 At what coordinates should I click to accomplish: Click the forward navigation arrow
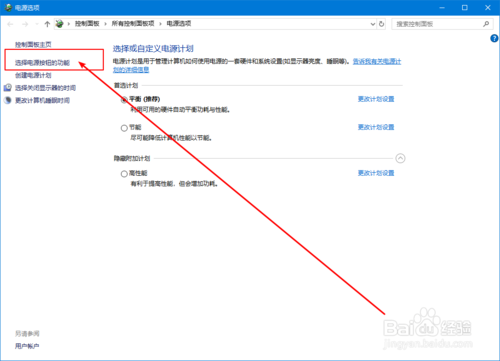pyautogui.click(x=25, y=24)
